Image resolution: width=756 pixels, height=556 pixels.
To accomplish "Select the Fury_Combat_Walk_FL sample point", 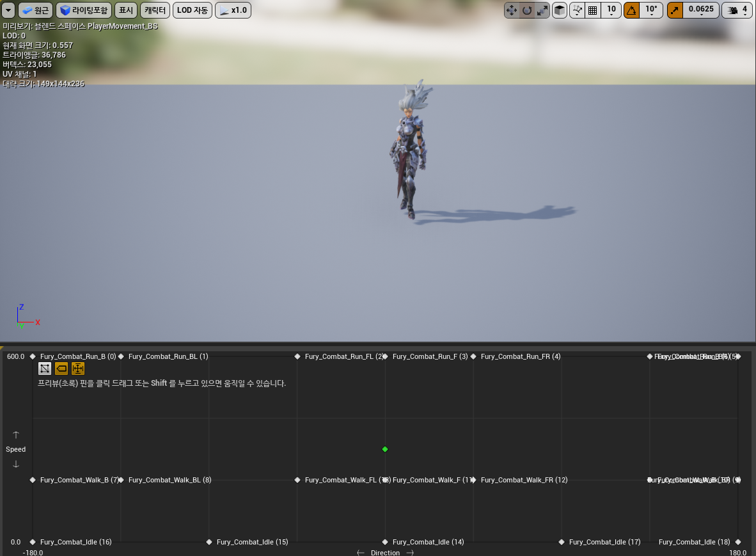I will point(297,480).
